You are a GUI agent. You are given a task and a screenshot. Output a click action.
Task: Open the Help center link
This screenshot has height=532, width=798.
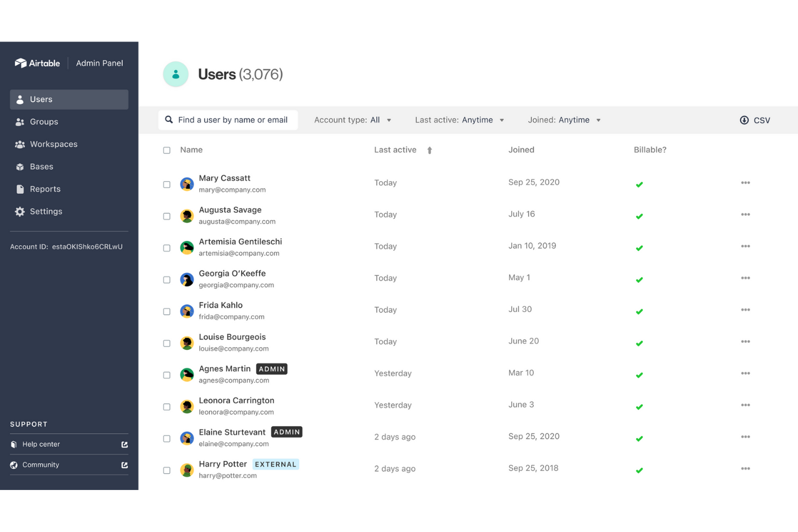[40, 444]
